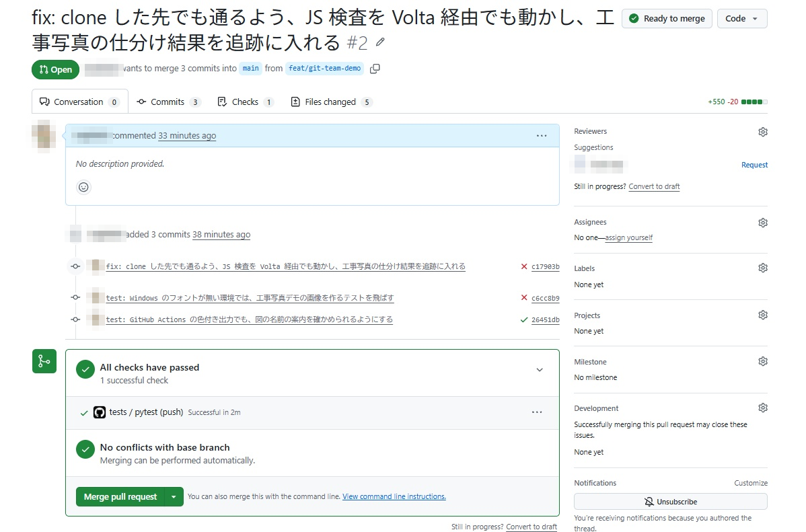806x532 pixels.
Task: Open View command line instructions link
Action: tap(394, 496)
